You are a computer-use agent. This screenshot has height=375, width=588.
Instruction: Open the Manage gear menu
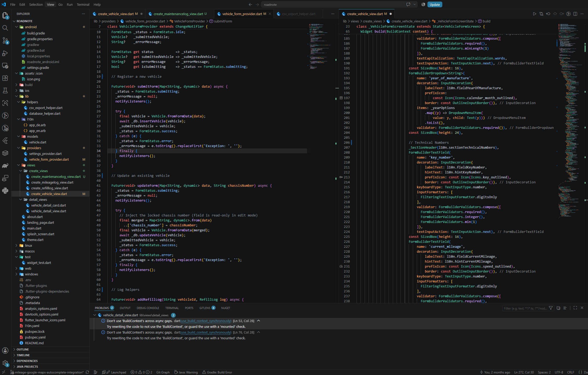click(x=5, y=363)
